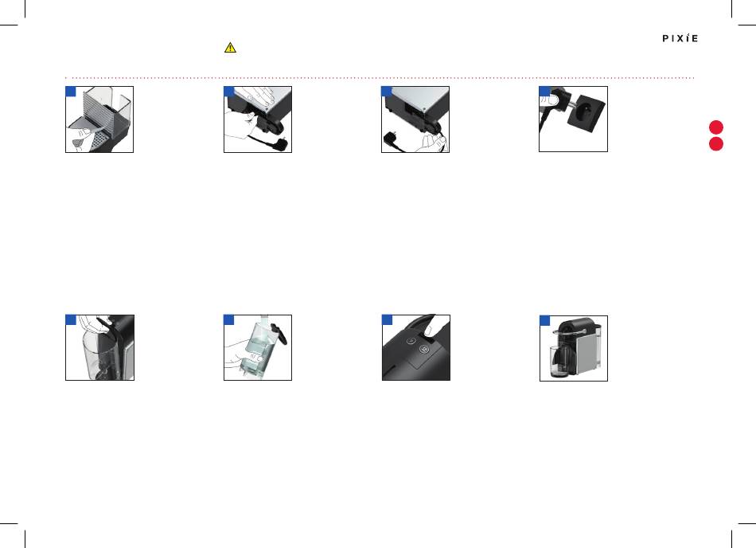
Task: Open the hand pulling cable from base image
Action: point(258,119)
